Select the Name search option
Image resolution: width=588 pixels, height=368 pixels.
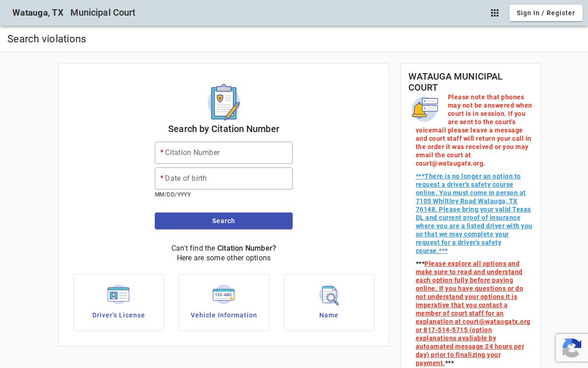pyautogui.click(x=329, y=303)
